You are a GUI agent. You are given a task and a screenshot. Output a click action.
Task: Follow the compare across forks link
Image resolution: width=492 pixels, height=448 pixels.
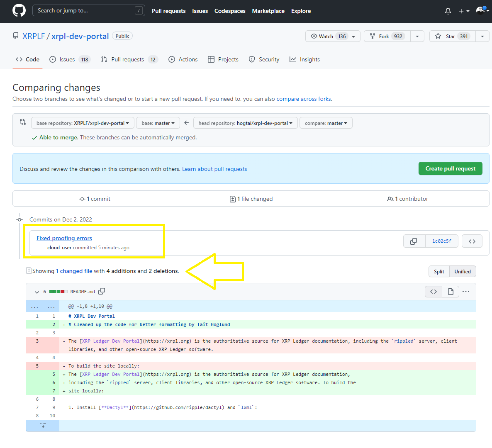coord(303,99)
